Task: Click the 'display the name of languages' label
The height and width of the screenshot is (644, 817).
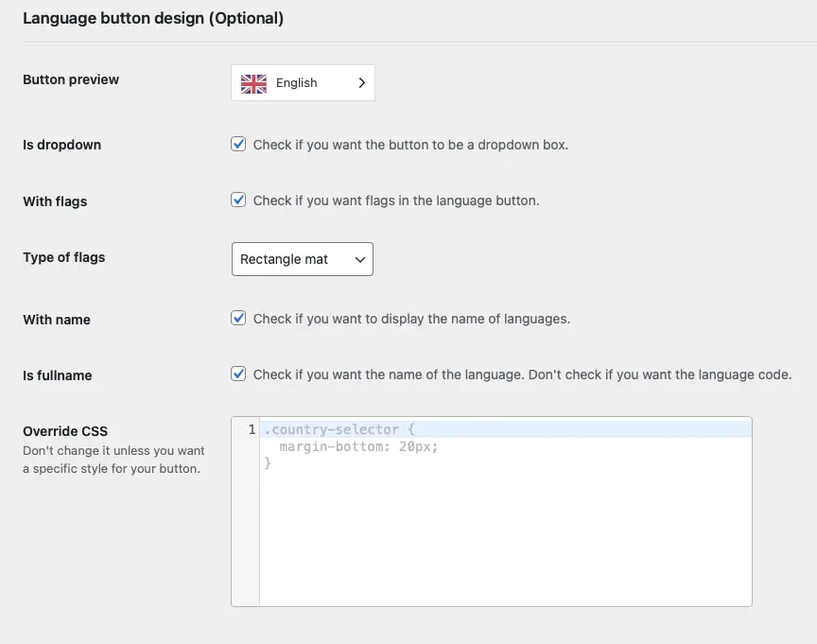Action: click(411, 319)
